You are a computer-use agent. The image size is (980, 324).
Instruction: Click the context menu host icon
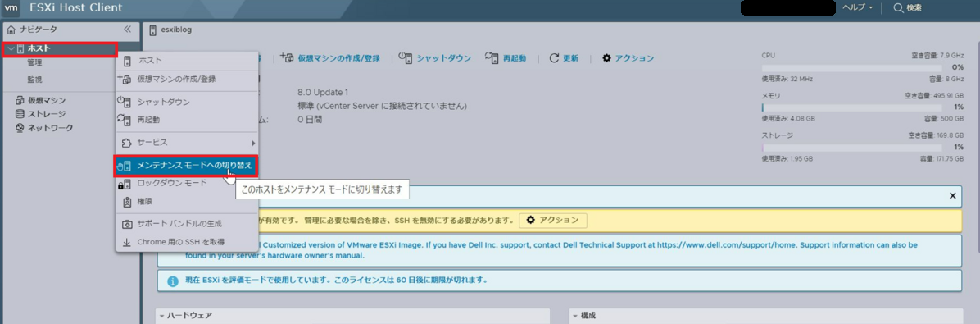click(x=127, y=61)
